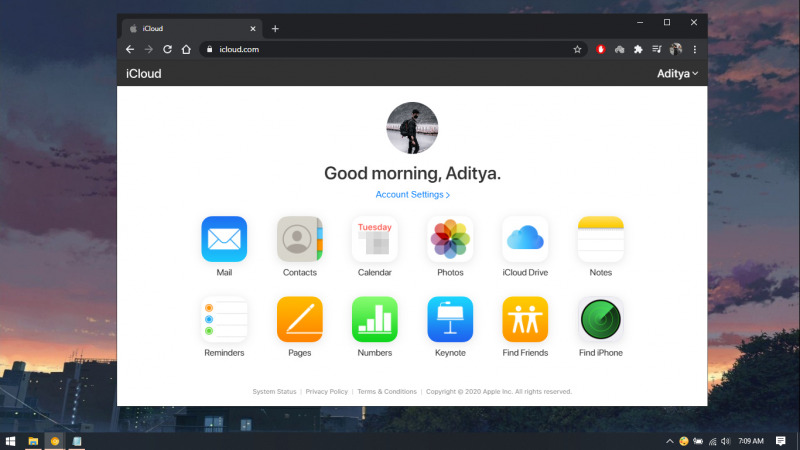This screenshot has width=800, height=450.
Task: Expand the Aditya account dropdown
Action: coord(677,74)
